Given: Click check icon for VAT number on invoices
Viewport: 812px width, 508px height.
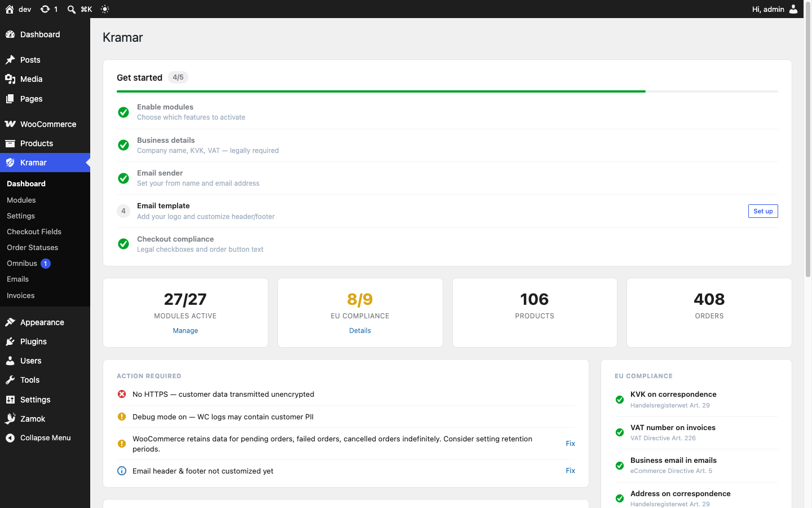Looking at the screenshot, I should 620,432.
